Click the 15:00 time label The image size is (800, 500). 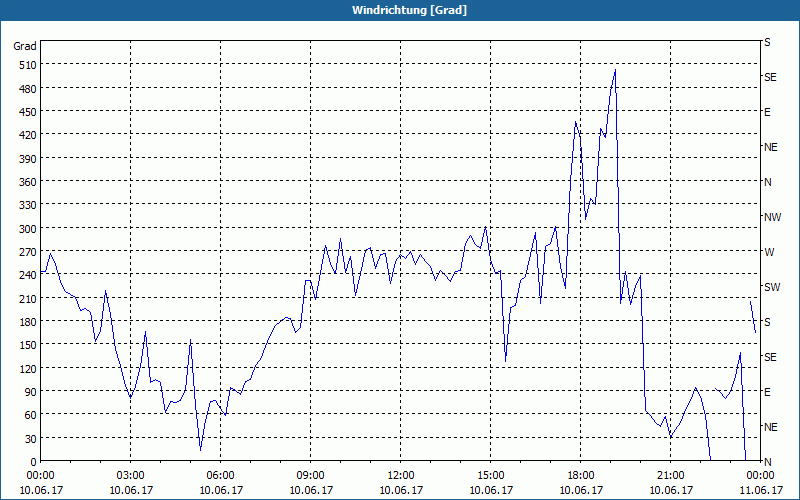tap(490, 476)
